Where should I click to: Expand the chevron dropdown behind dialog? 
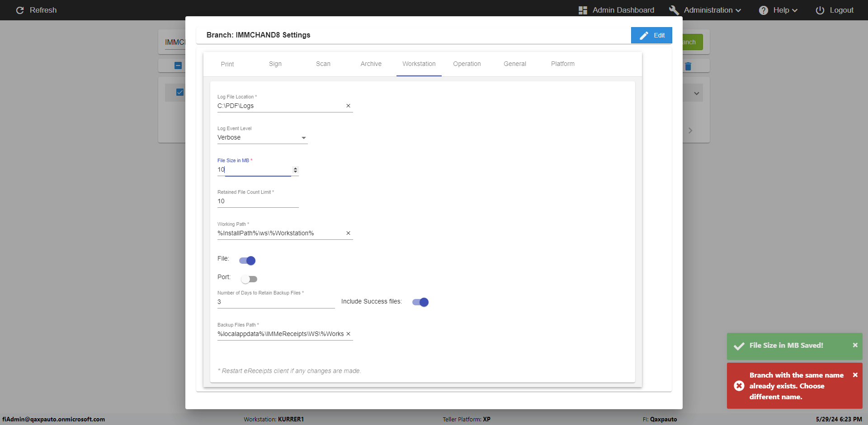tap(697, 93)
